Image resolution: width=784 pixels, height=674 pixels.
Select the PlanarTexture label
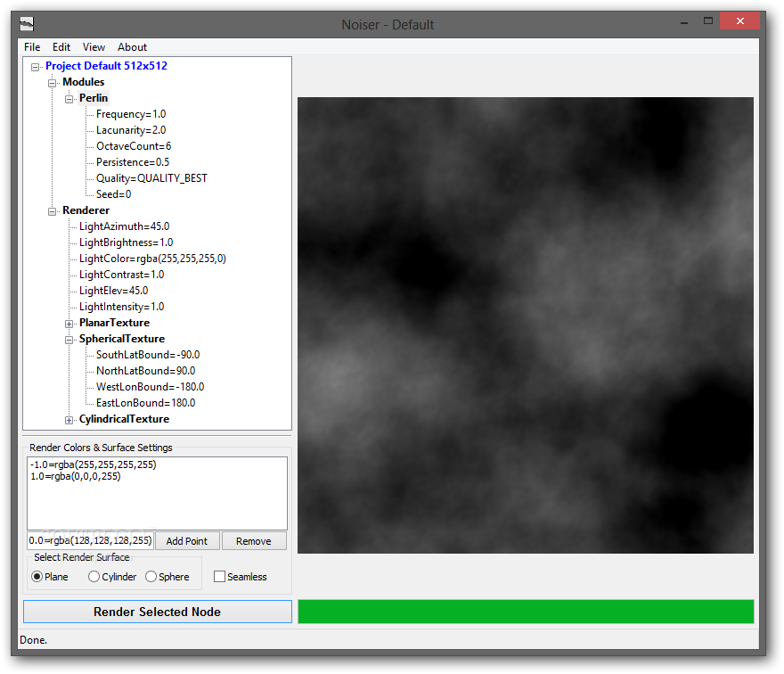point(115,323)
